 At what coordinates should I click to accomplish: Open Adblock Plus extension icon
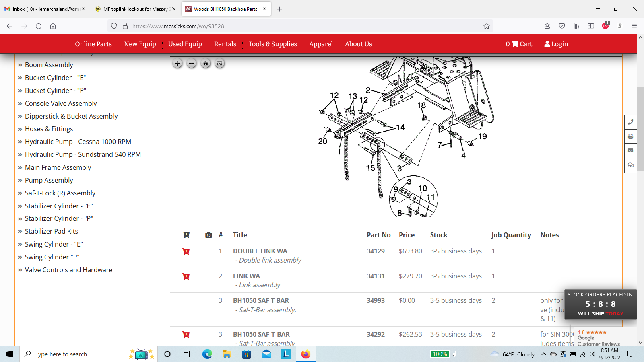(605, 26)
